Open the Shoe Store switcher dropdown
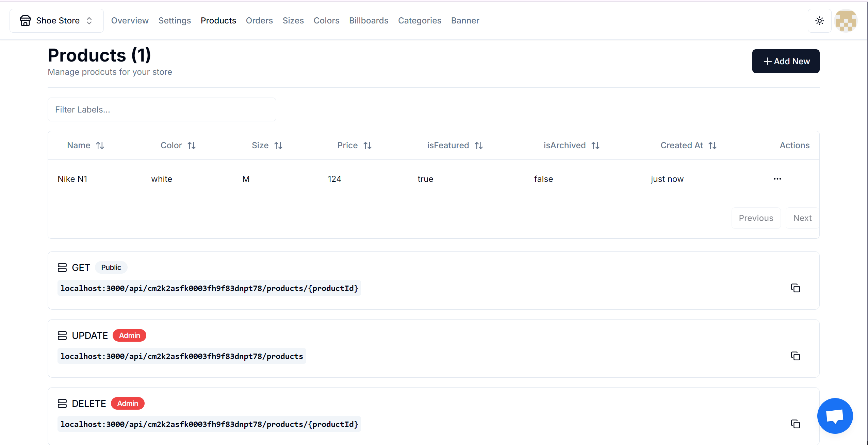 57,21
